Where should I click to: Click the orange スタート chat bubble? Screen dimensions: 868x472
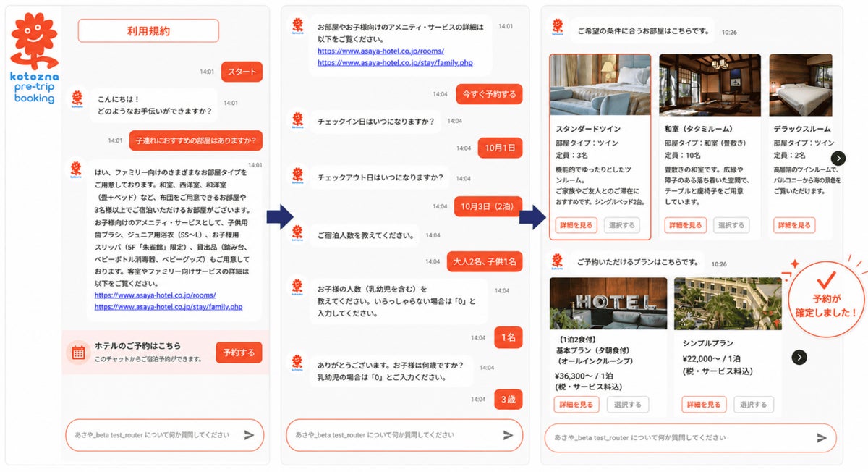point(242,72)
